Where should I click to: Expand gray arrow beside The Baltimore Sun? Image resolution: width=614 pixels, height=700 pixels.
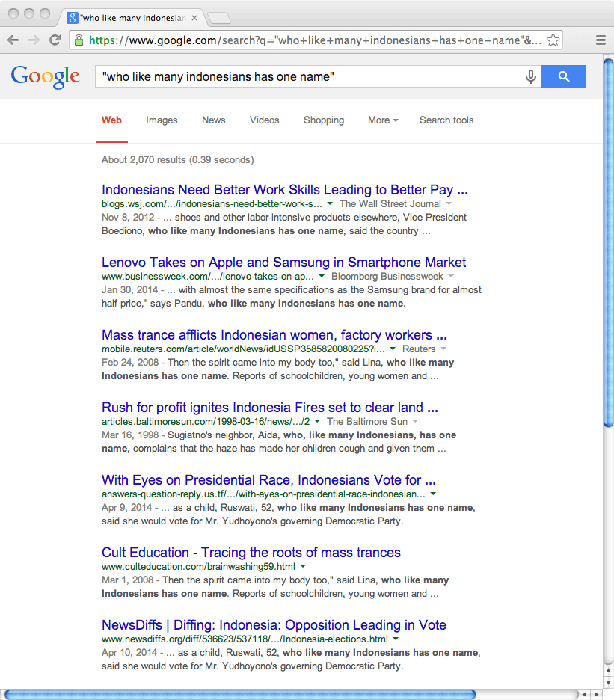tap(415, 422)
